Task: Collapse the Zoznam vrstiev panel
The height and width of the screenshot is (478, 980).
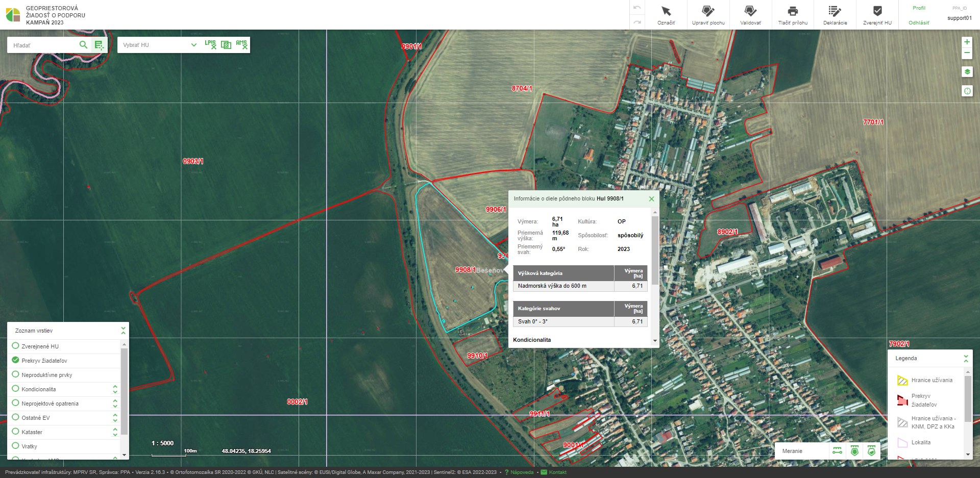Action: pyautogui.click(x=123, y=331)
